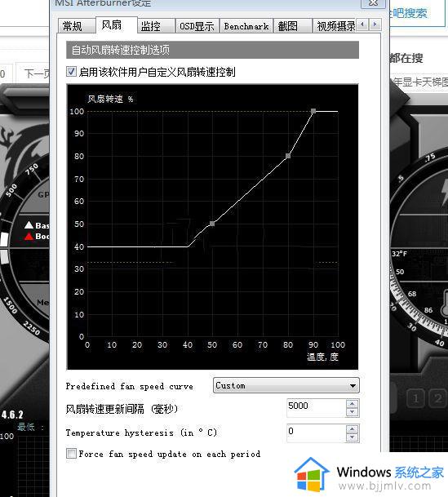Screen dimensions: 448x497
Task: Increase the 风扇转速更新间隔 value with up arrow
Action: [353, 403]
